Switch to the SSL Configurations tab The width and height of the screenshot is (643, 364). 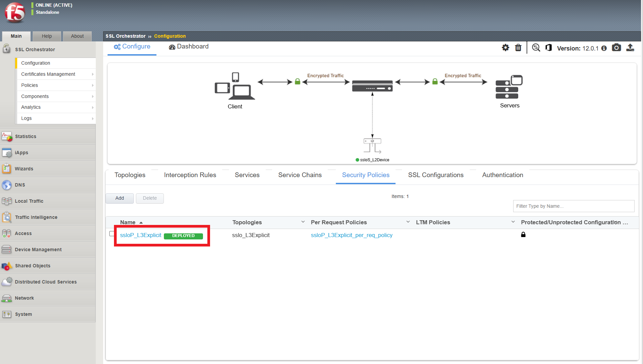coord(436,175)
